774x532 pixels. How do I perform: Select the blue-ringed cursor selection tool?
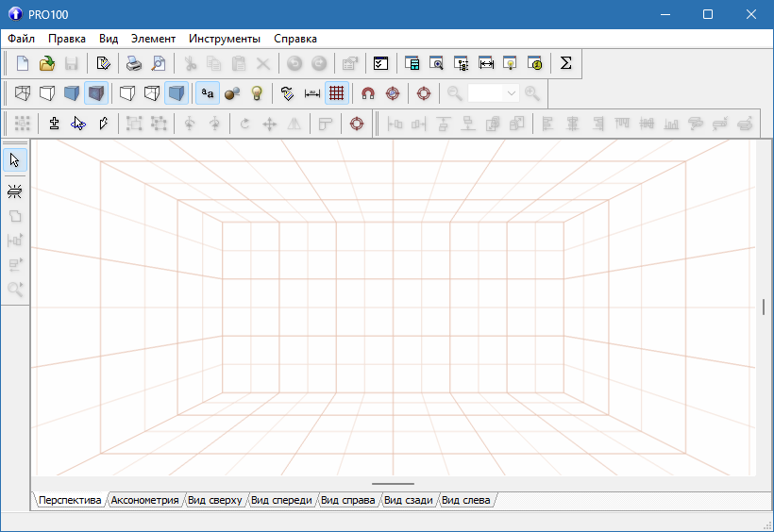pyautogui.click(x=78, y=124)
